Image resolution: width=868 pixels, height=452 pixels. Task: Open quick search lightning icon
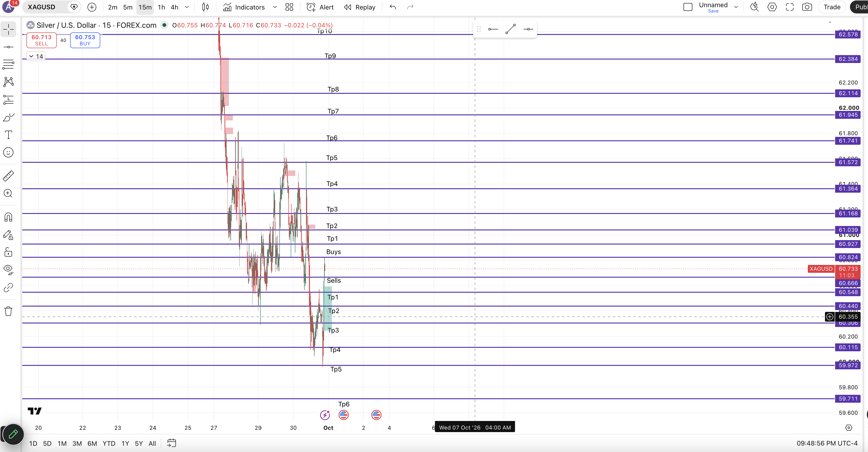coord(754,7)
